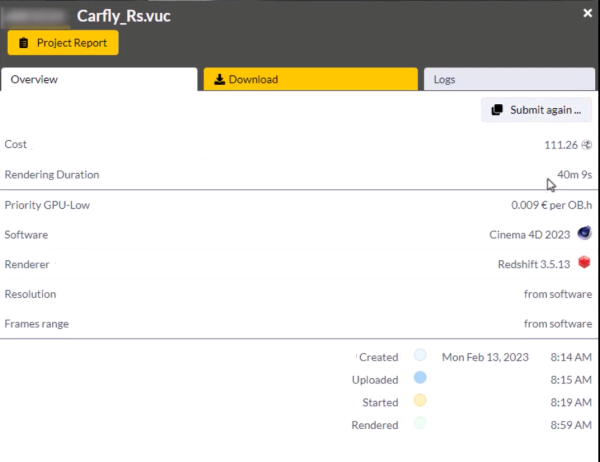Click the green Rendered status circle
The image size is (600, 462).
click(x=420, y=423)
